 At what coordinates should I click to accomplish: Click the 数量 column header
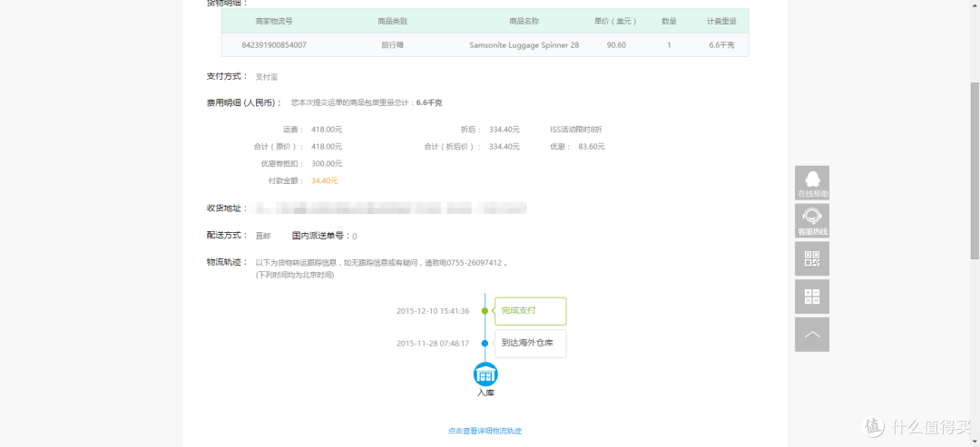[669, 21]
